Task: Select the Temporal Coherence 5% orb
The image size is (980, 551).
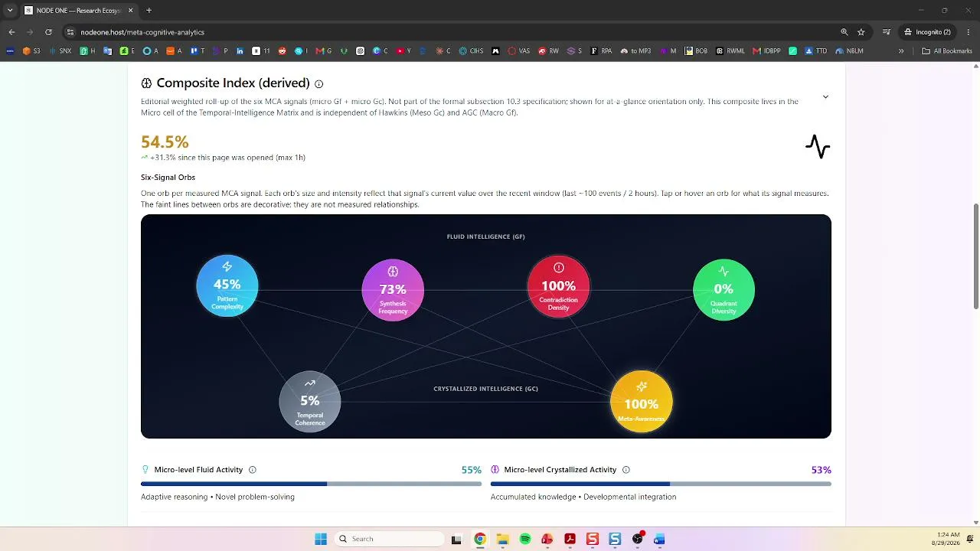Action: [310, 402]
